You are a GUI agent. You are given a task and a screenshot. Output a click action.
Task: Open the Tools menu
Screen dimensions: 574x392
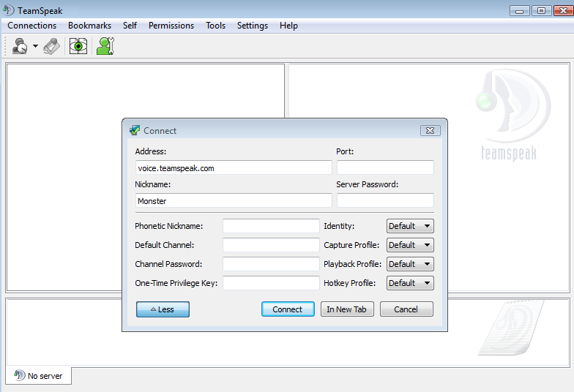coord(215,26)
